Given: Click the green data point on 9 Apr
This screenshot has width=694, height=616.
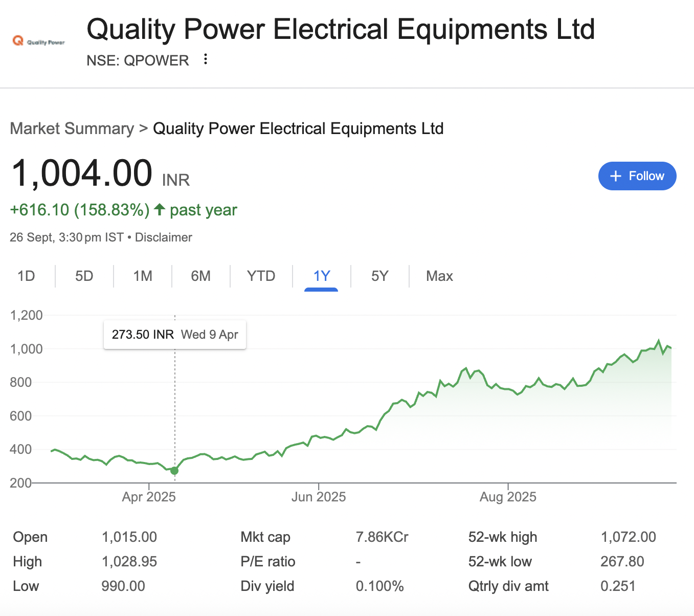Looking at the screenshot, I should [x=174, y=471].
